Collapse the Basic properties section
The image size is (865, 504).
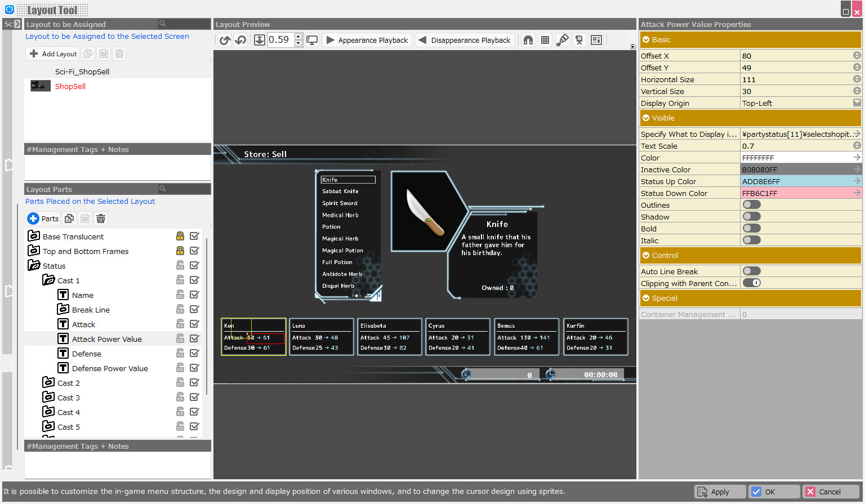point(645,39)
